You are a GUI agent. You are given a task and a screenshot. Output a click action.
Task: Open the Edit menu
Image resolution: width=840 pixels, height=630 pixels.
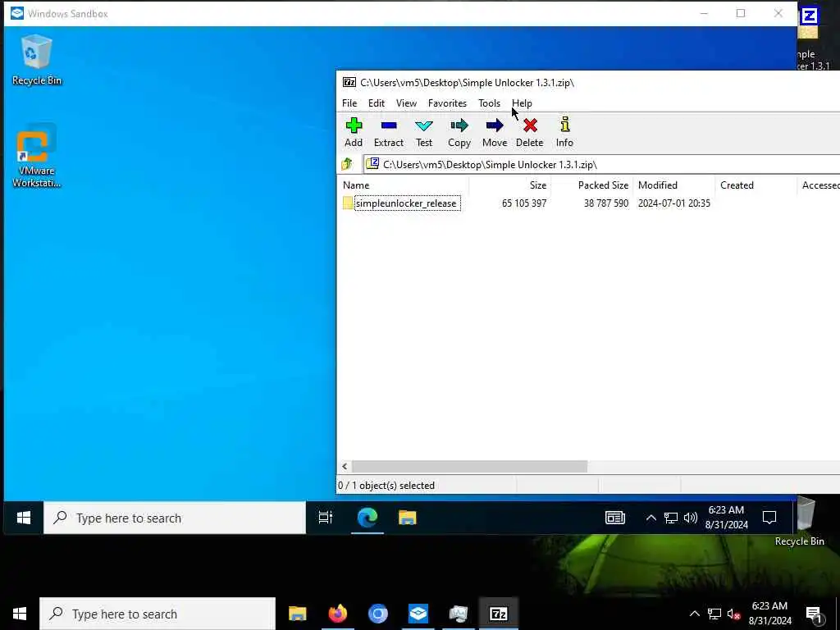point(376,103)
